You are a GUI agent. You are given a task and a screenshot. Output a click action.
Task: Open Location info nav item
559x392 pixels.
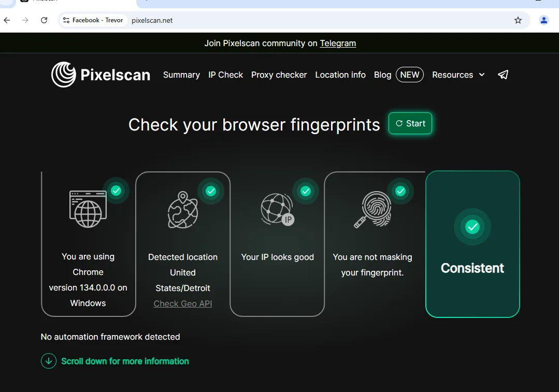(340, 75)
